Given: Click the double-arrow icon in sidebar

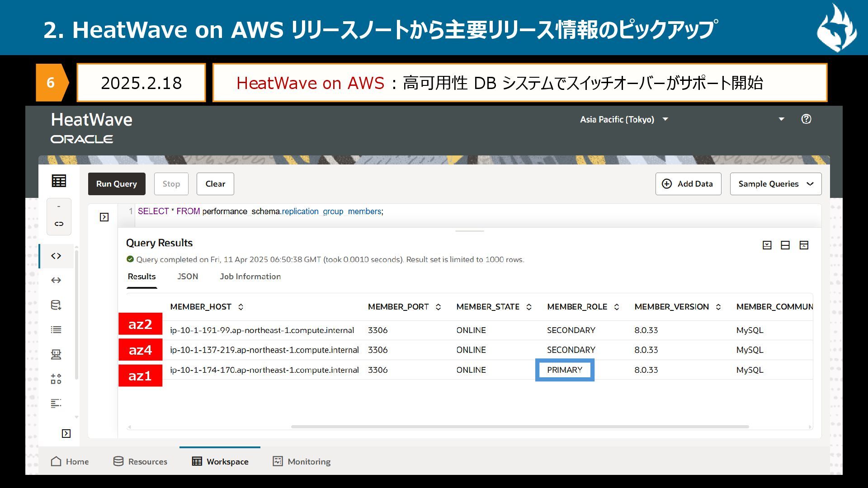Looking at the screenshot, I should pos(56,281).
